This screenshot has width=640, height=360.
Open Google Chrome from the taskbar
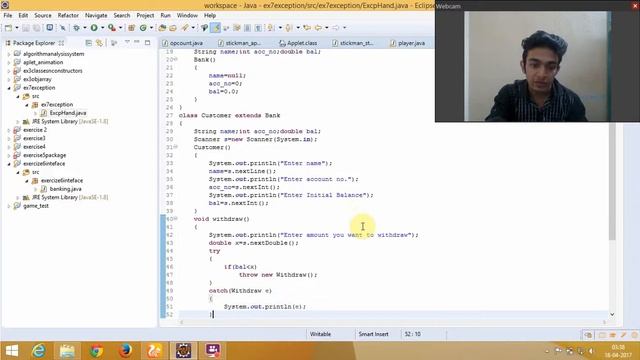tap(97, 351)
